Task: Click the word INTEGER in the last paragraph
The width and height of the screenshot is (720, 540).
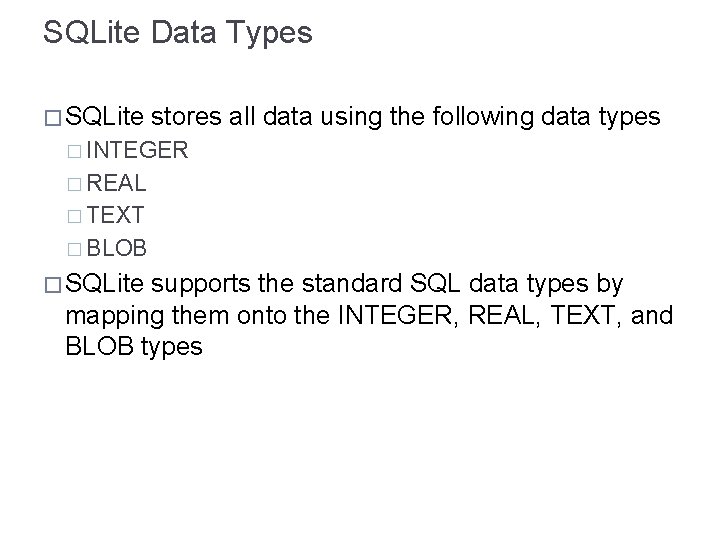Action: pos(395,315)
